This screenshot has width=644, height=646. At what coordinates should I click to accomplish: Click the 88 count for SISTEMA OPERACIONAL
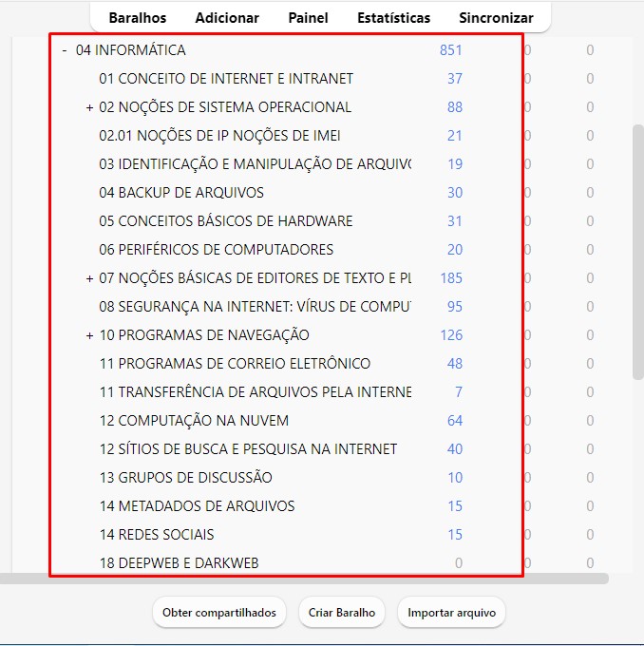click(455, 107)
